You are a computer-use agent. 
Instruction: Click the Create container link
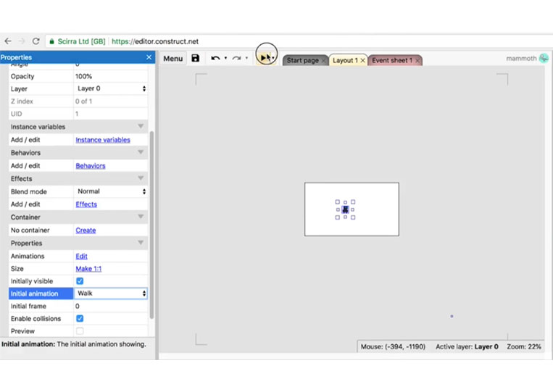(x=86, y=230)
